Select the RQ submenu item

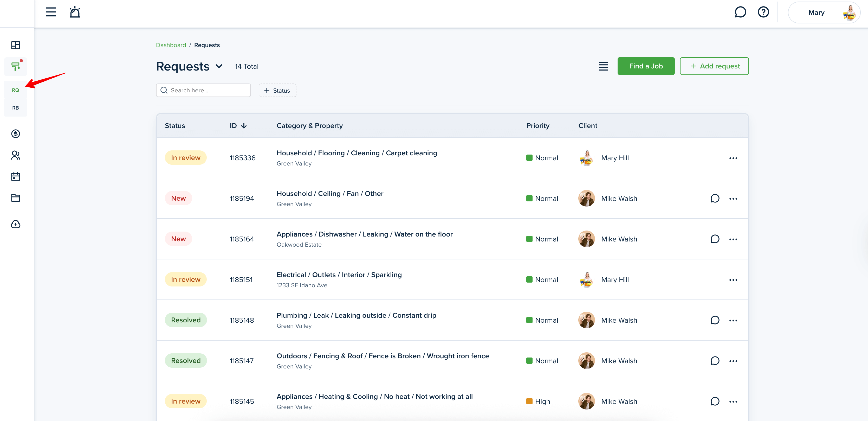(x=16, y=90)
